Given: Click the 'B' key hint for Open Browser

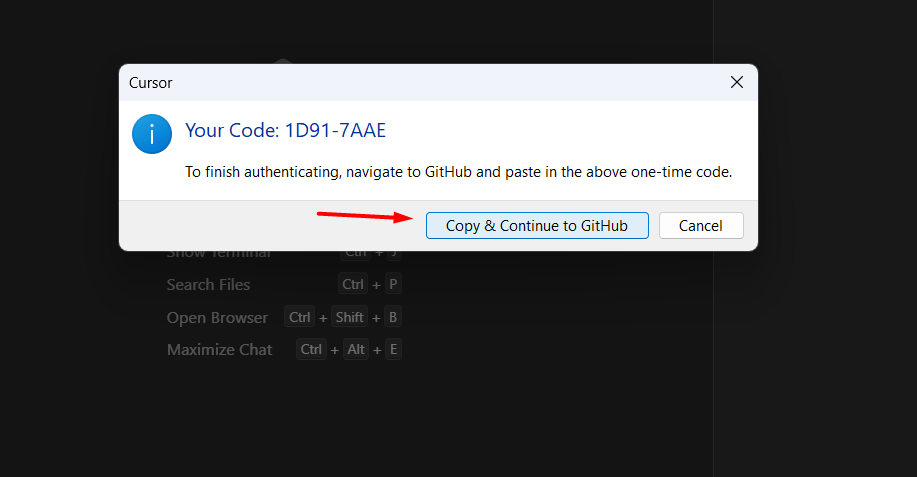Looking at the screenshot, I should point(393,317).
